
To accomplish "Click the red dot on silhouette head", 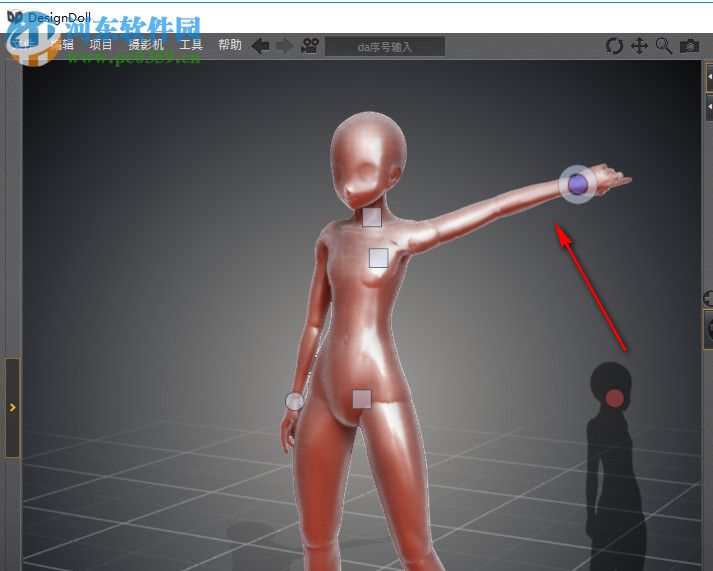I will [614, 398].
